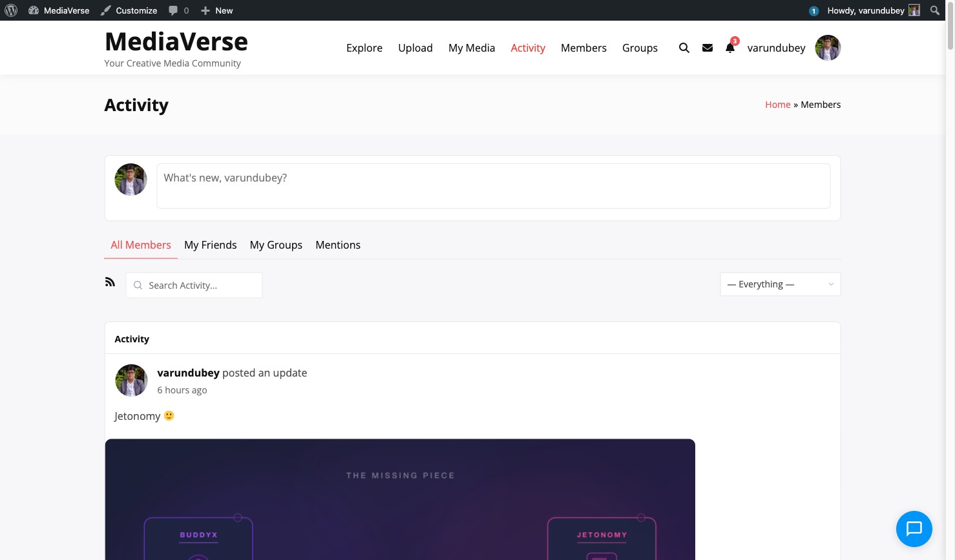Screen dimensions: 955x560
Task: Open Howdy, varundubey account menu
Action: point(872,10)
